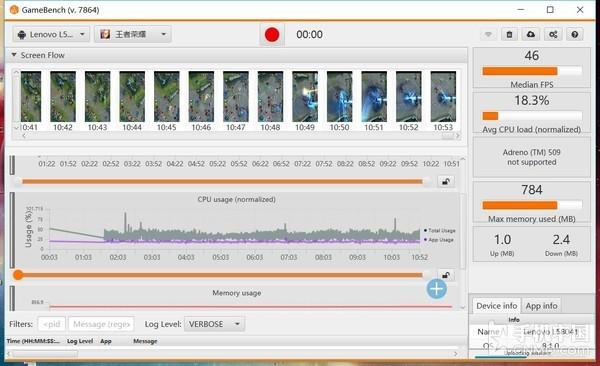
Task: Click the Android icon on the device selector
Action: [x=22, y=35]
